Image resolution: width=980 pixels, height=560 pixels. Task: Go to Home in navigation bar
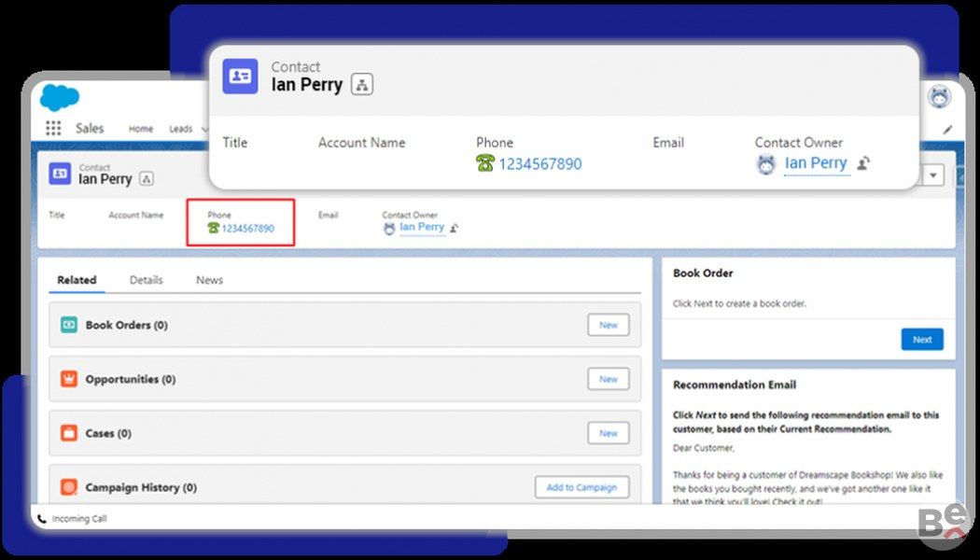pos(141,129)
